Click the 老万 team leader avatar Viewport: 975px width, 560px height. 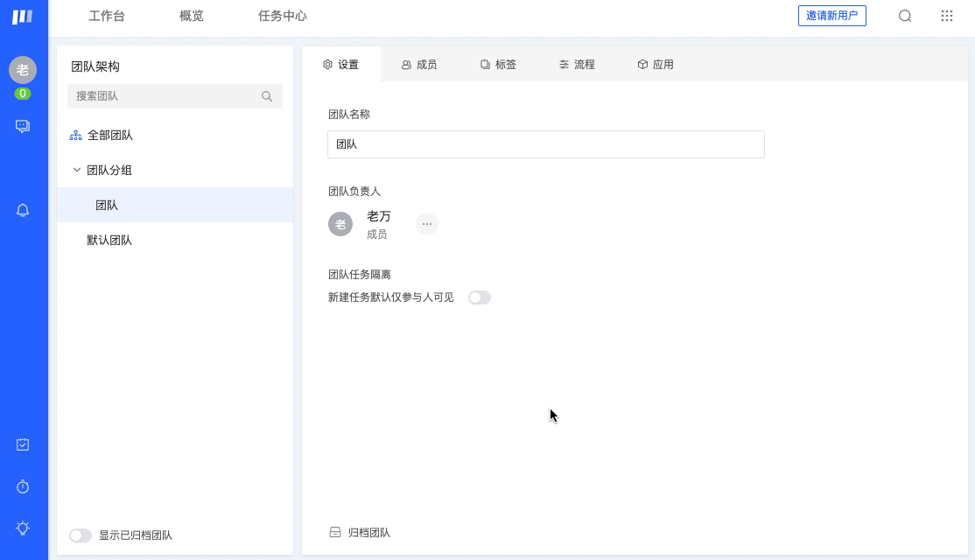[340, 224]
